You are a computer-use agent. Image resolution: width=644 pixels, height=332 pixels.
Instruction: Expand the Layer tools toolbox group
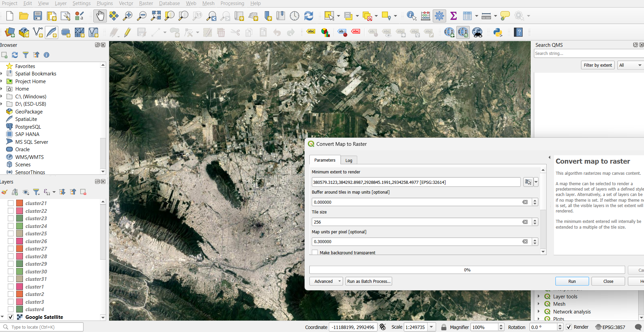[x=539, y=296]
